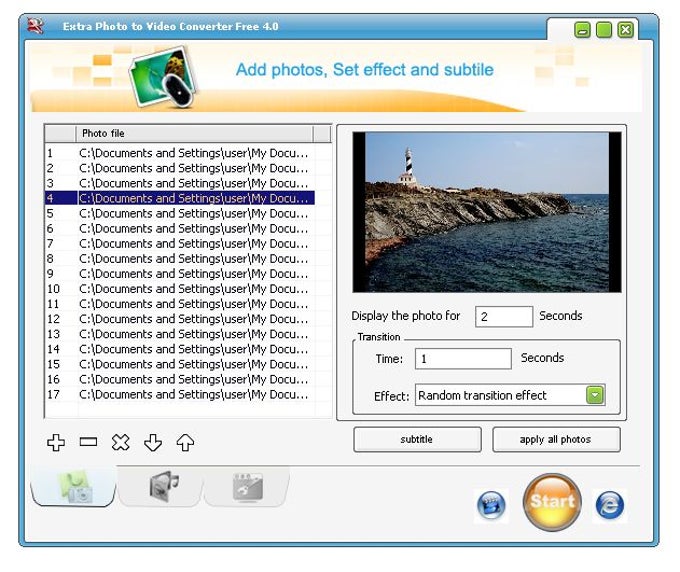Click the lighthouse preview image
This screenshot has width=680, height=572.
(487, 212)
